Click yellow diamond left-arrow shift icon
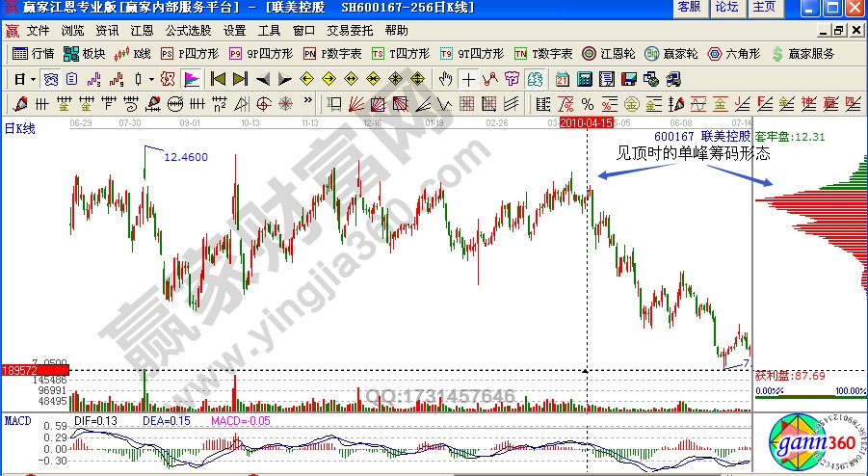The width and height of the screenshot is (868, 476). pyautogui.click(x=306, y=80)
